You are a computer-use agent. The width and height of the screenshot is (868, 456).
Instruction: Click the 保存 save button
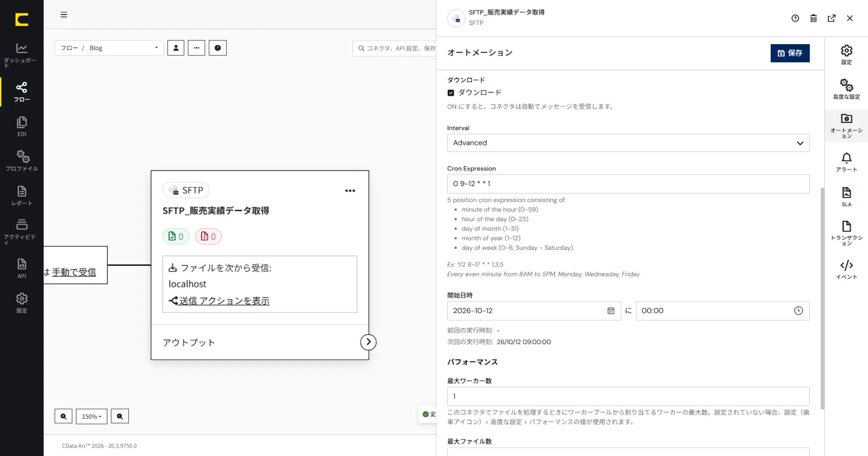[790, 53]
